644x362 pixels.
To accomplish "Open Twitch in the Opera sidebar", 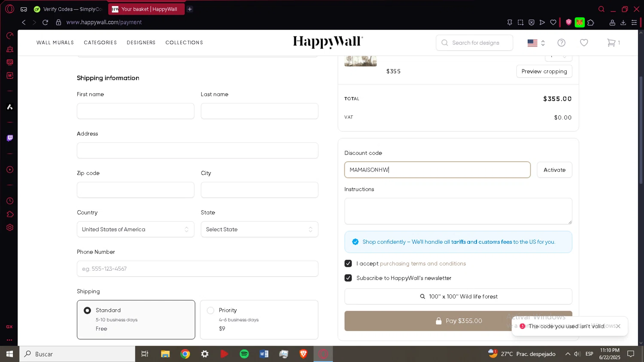I will [x=9, y=138].
